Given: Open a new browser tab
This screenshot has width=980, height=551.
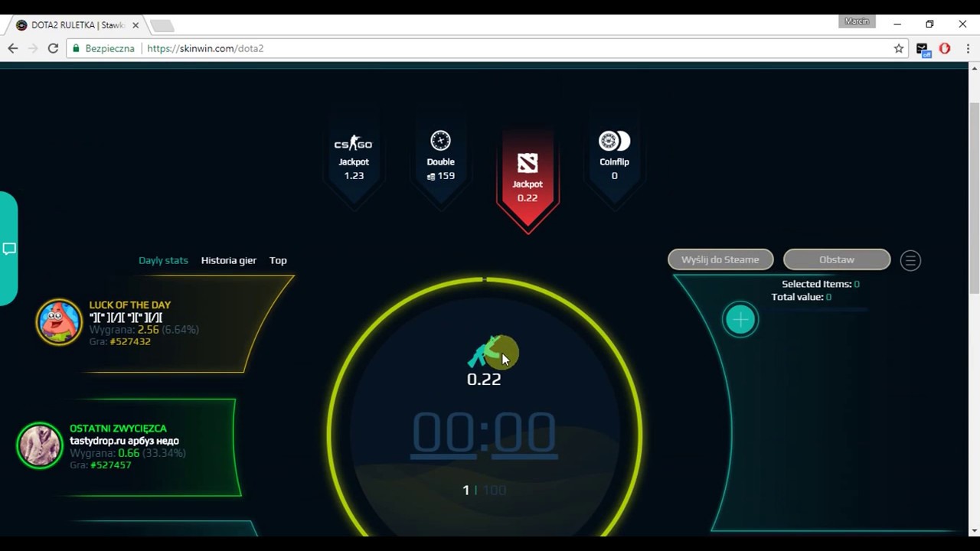Looking at the screenshot, I should pyautogui.click(x=162, y=26).
